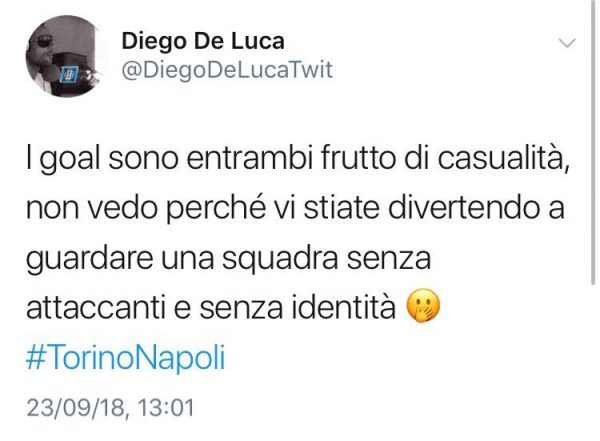Click the blue badge inside the avatar
Screen dimensions: 600x441
pos(70,74)
